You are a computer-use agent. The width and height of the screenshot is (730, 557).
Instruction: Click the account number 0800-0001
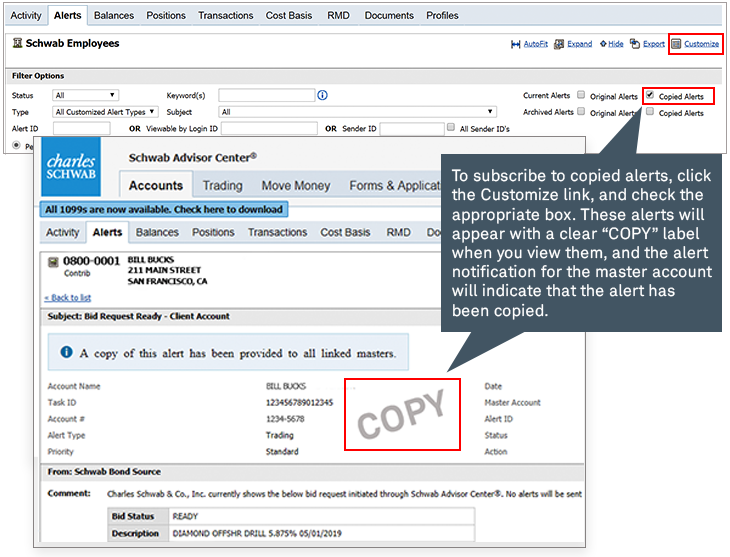tap(92, 261)
